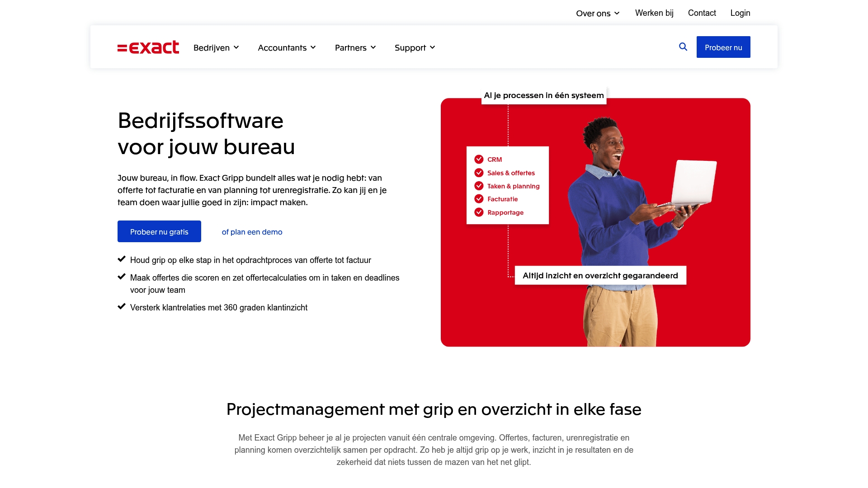Click the red check icon beside CRM
This screenshot has height=488, width=868.
tap(479, 159)
